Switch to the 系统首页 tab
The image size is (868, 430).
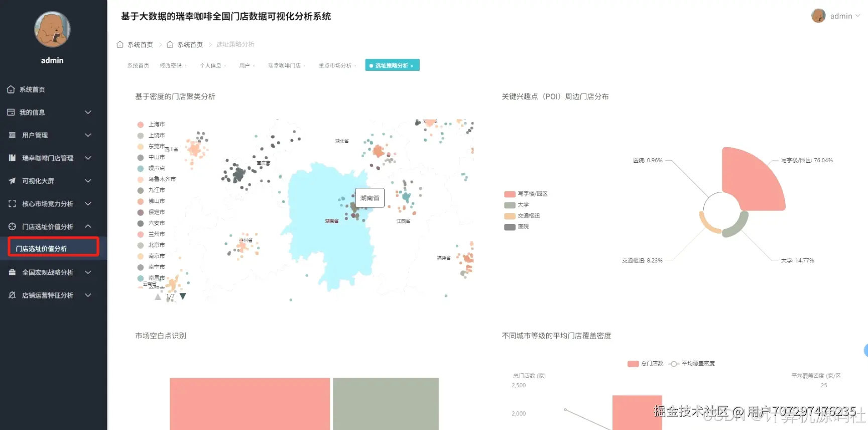(x=138, y=66)
